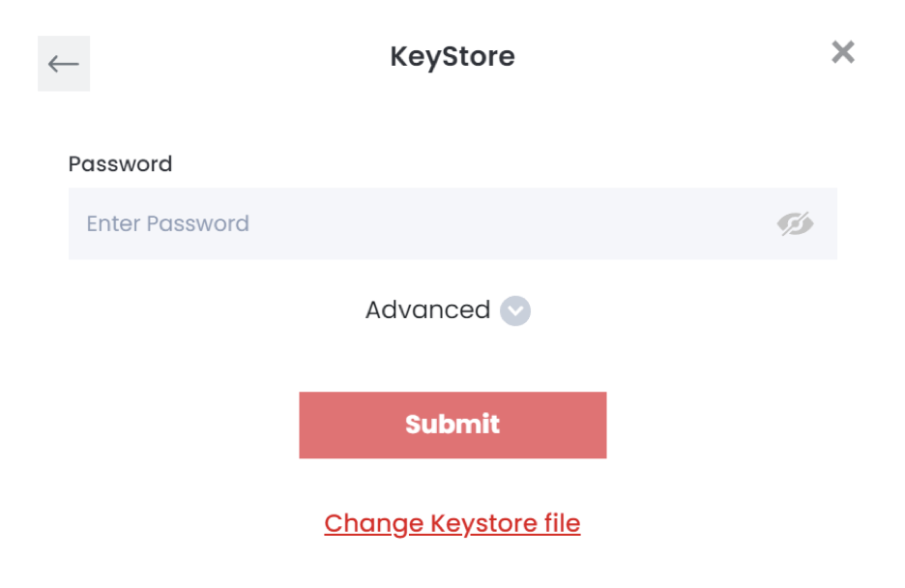905x588 pixels.
Task: Show the typed password characters
Action: click(x=795, y=224)
